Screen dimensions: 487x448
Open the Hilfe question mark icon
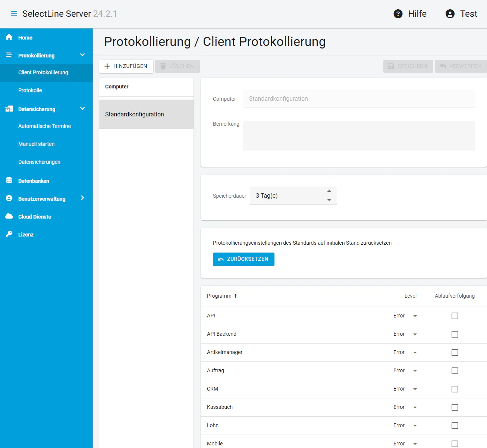398,13
